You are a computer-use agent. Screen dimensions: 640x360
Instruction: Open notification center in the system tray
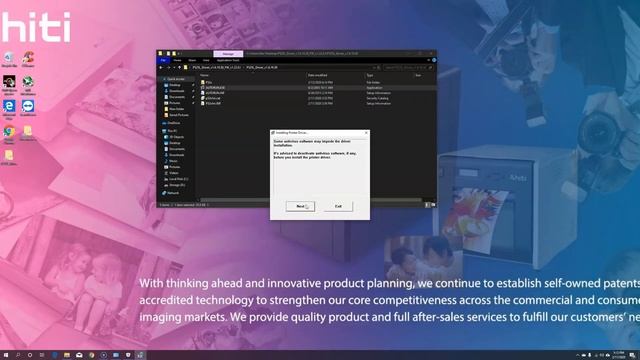pos(632,355)
